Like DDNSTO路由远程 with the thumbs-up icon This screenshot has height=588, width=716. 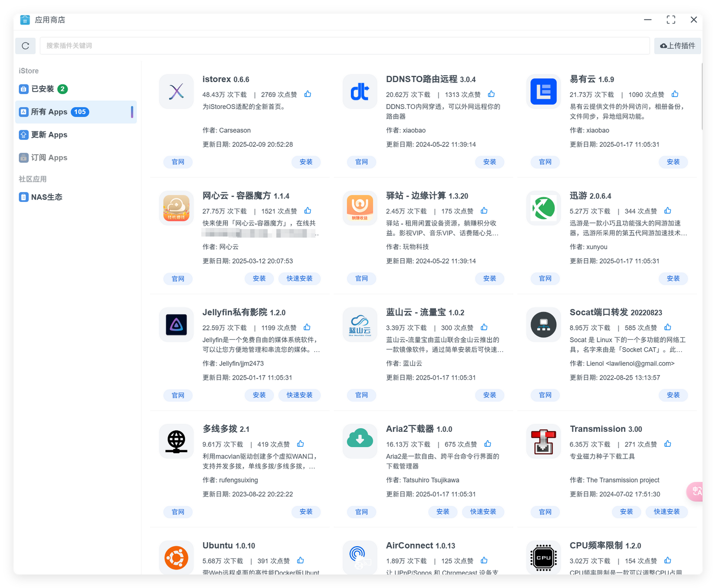point(491,94)
